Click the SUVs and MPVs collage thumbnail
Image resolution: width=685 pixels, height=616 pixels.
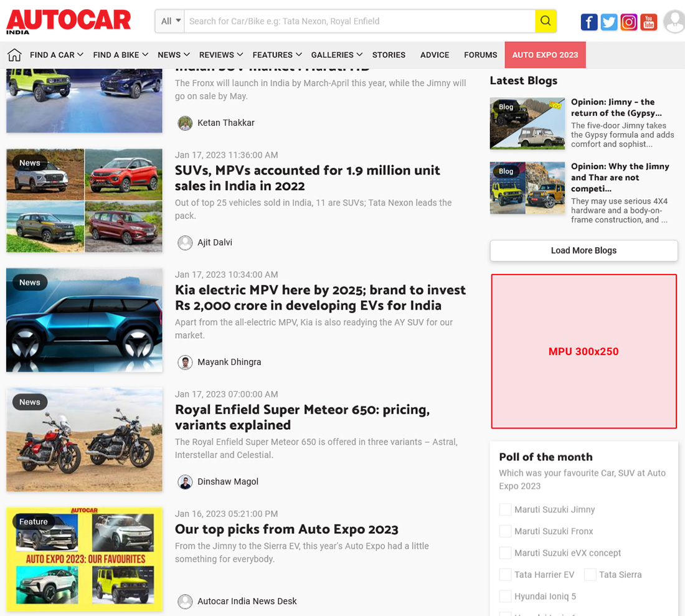coord(84,201)
